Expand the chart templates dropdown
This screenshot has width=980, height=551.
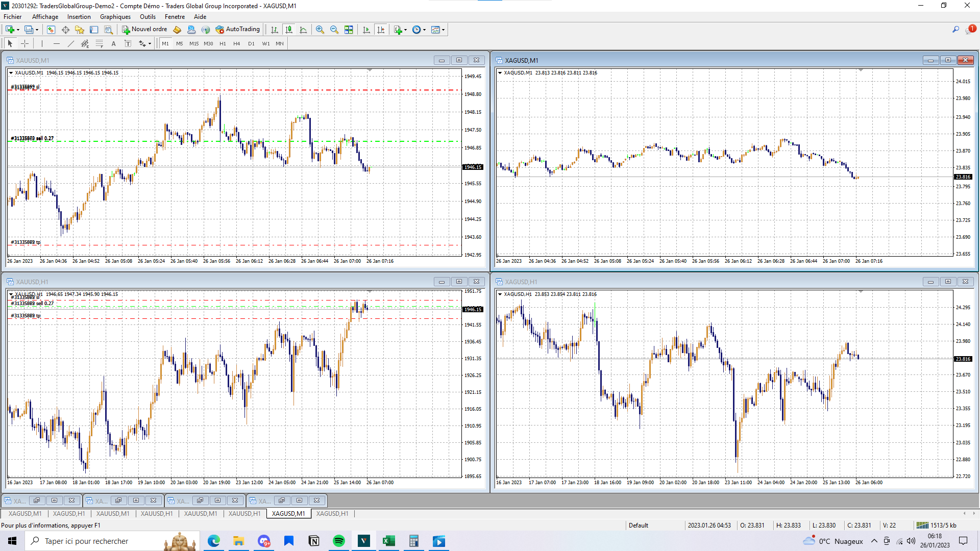[x=443, y=30]
